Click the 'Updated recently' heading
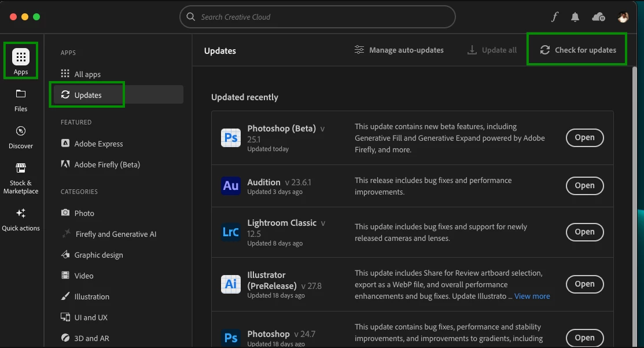The image size is (644, 348). tap(245, 97)
